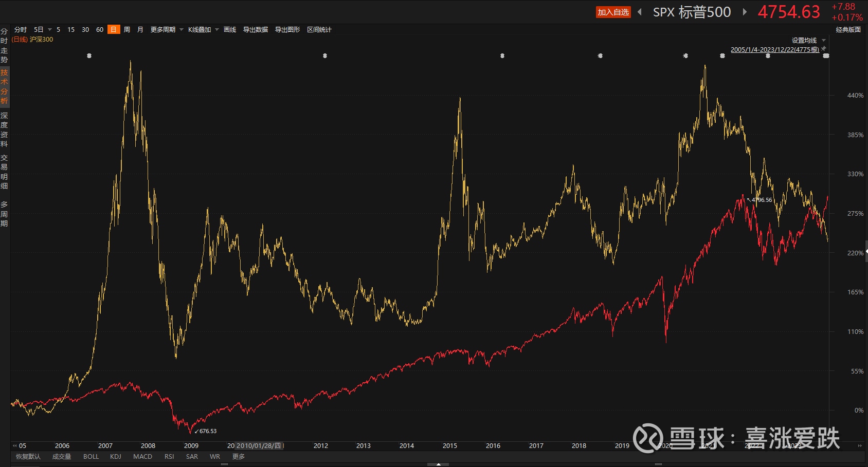This screenshot has height=467, width=868.
Task: Click the (日线) 沪深300 overlay legend
Action: coord(32,40)
